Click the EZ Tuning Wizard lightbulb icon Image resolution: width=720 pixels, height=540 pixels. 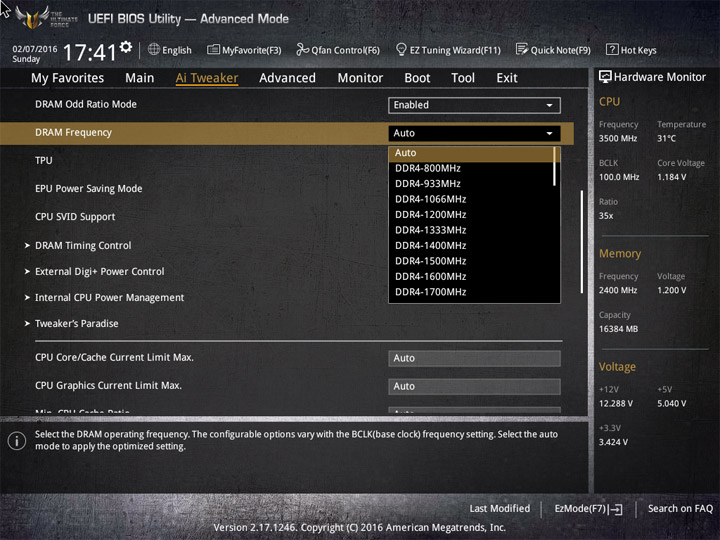click(401, 49)
